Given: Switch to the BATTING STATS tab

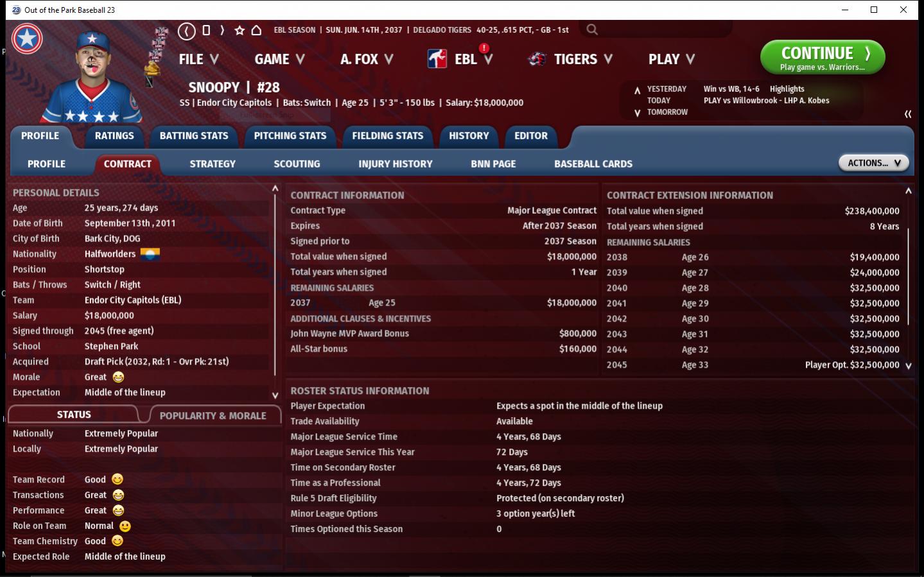Looking at the screenshot, I should click(x=194, y=136).
